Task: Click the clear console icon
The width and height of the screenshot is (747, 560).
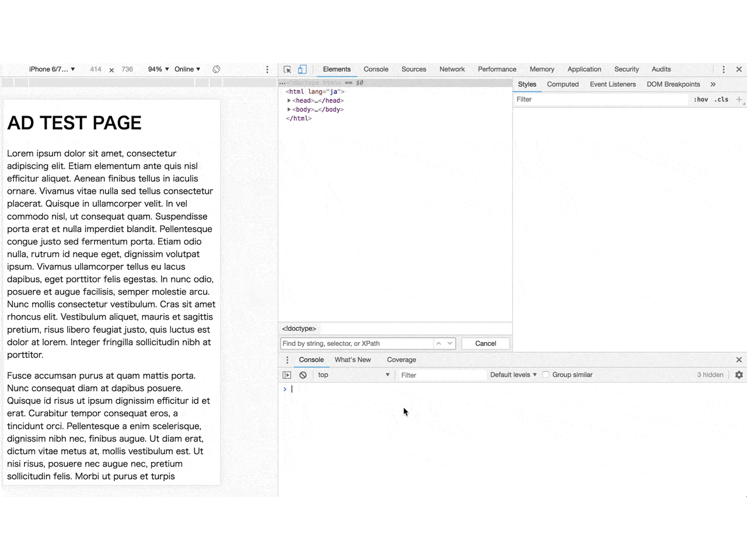Action: pyautogui.click(x=303, y=375)
